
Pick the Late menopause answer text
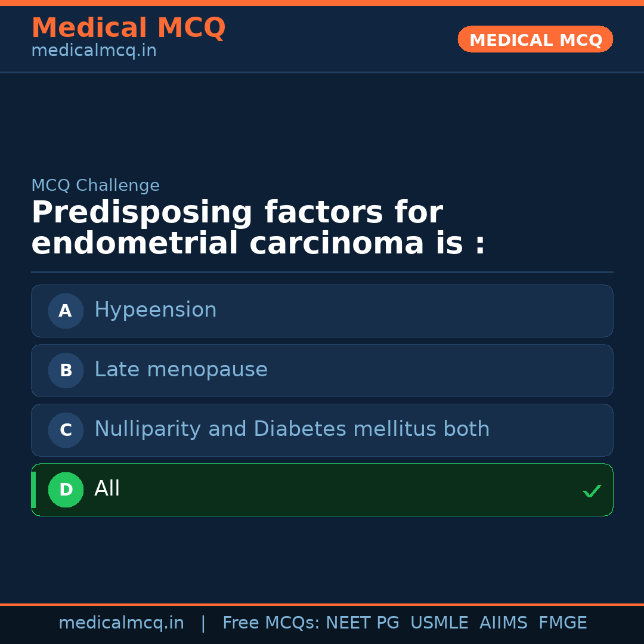click(181, 370)
